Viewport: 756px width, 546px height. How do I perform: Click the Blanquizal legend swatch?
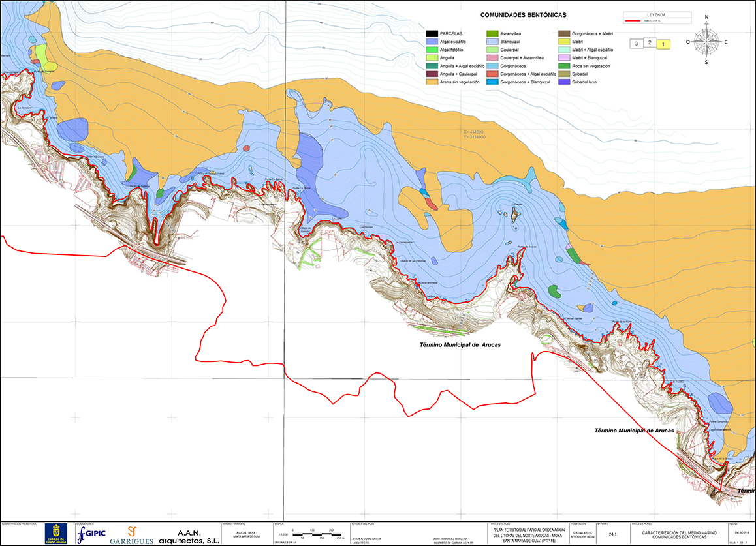pos(492,42)
